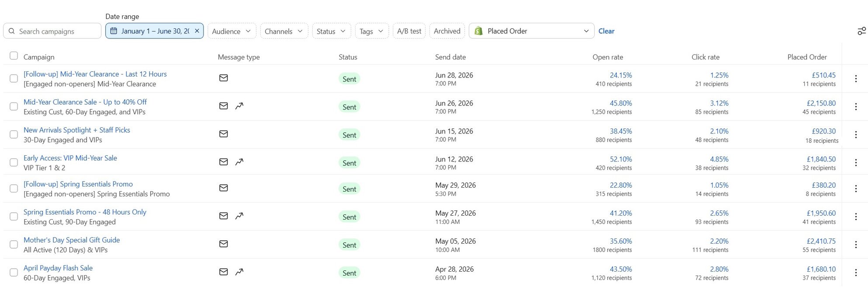Open more options for Mother's Day Gift Guide
Viewport: 868px width, 287px height.
[x=856, y=245]
